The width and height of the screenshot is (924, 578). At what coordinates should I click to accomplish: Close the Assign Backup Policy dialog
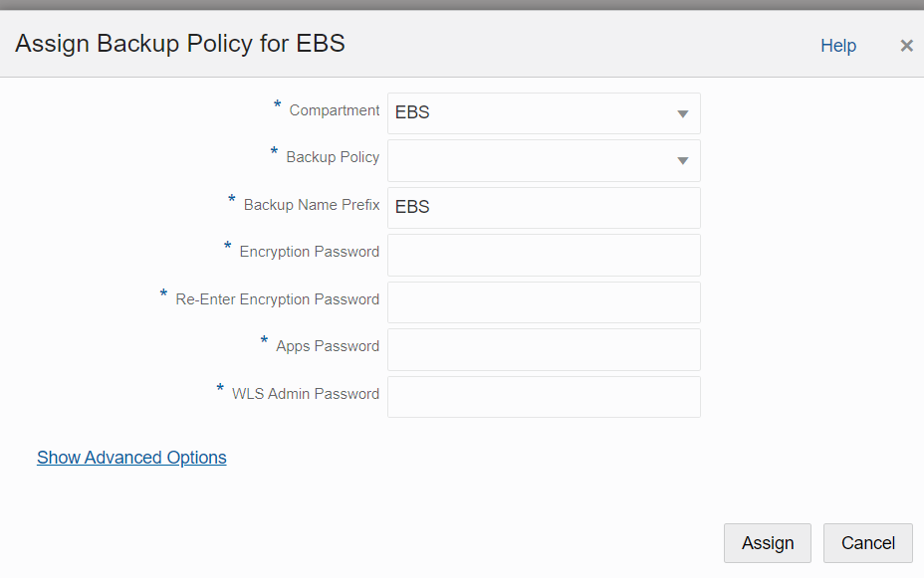(906, 46)
